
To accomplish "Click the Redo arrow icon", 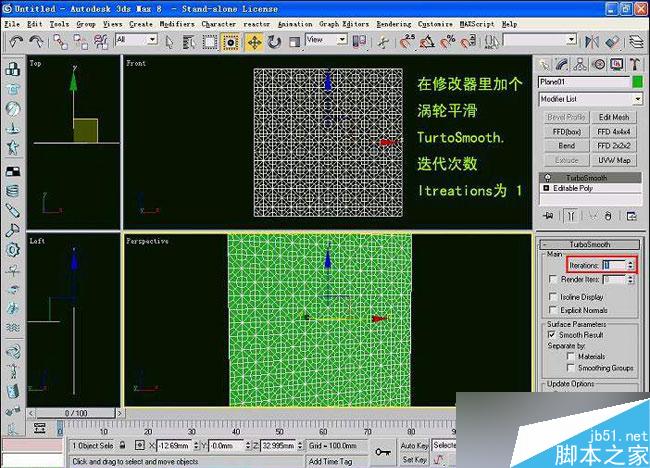I will point(36,41).
